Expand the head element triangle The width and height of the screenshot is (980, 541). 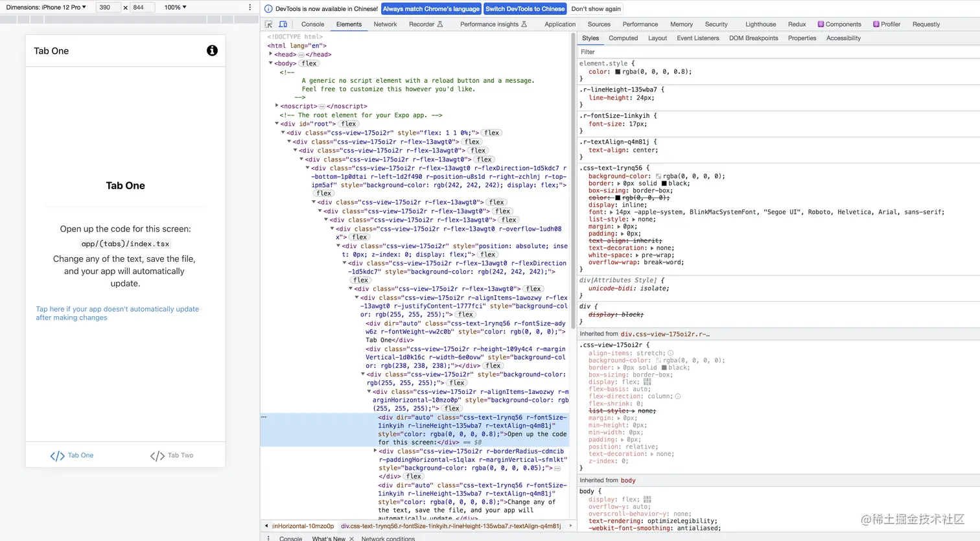[x=271, y=54]
